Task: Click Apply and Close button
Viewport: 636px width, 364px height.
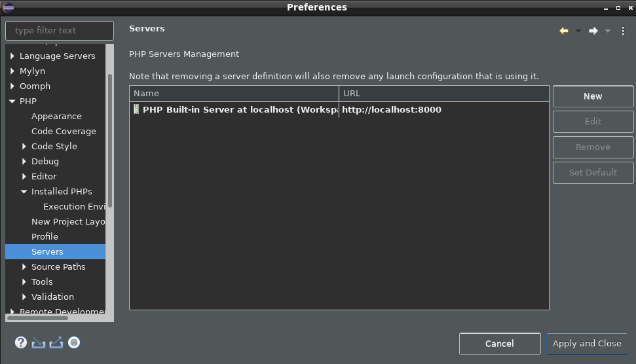Action: 587,344
